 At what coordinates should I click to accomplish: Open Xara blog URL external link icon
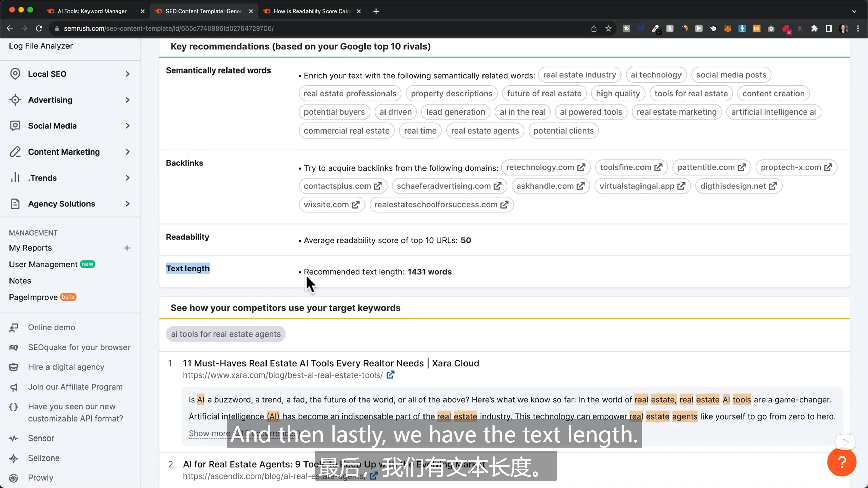[390, 375]
